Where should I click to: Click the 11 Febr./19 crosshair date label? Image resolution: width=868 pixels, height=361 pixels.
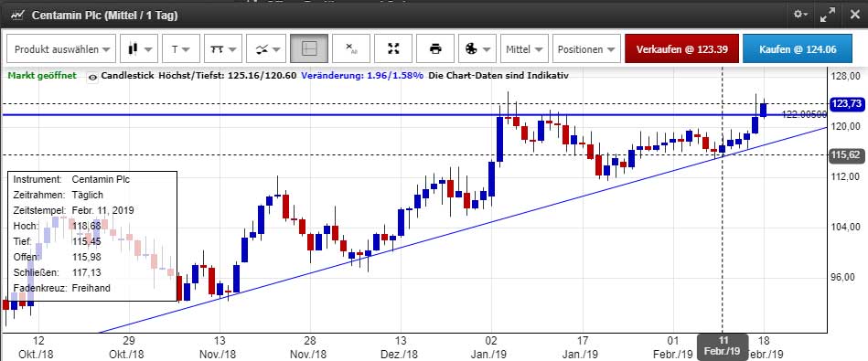[722, 346]
